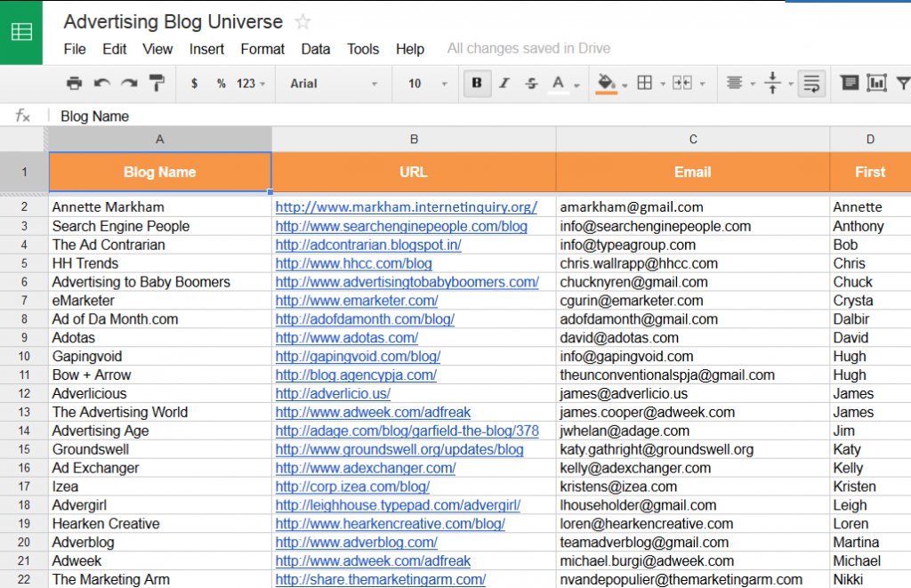911x588 pixels.
Task: Select the HH Trends cell
Action: click(x=160, y=263)
